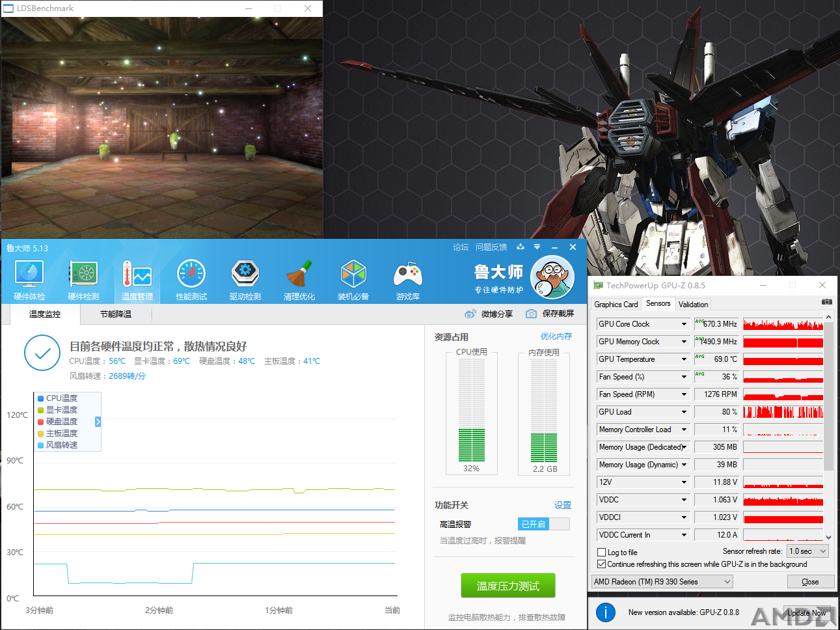The height and width of the screenshot is (630, 840).
Task: Click the temperature status checkmark circle
Action: click(42, 353)
